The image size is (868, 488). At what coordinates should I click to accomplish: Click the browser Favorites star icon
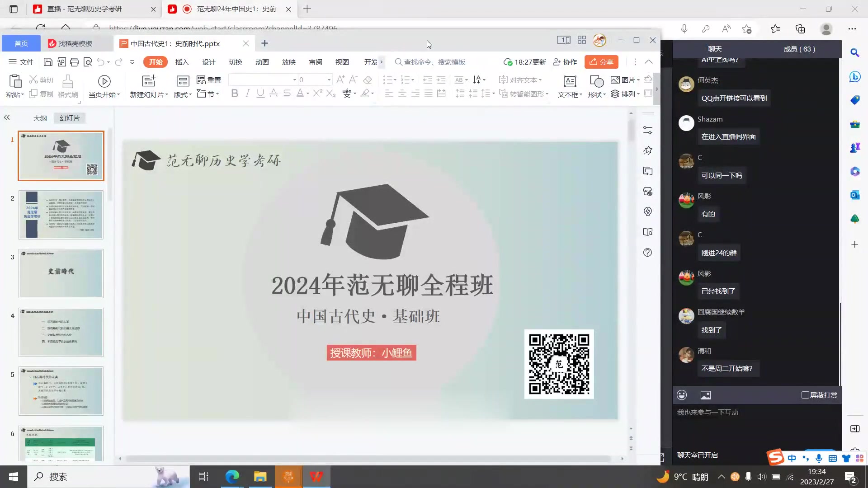click(775, 29)
